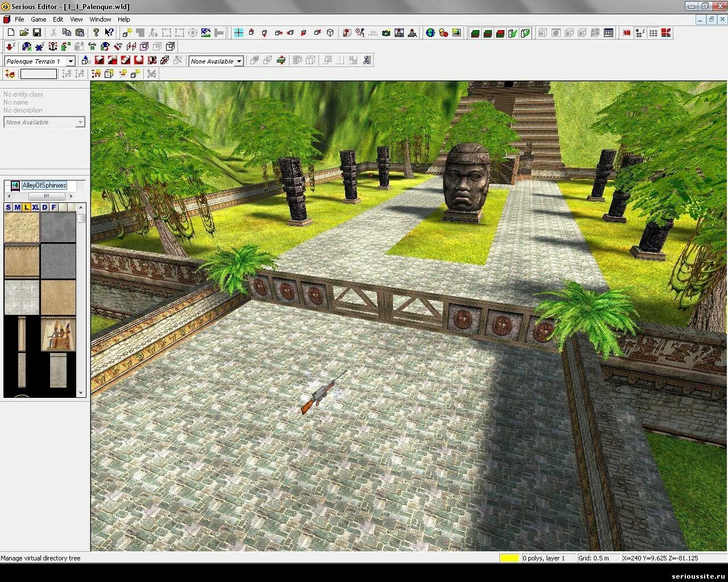This screenshot has width=728, height=582.
Task: Open the Edit menu
Action: coord(58,19)
